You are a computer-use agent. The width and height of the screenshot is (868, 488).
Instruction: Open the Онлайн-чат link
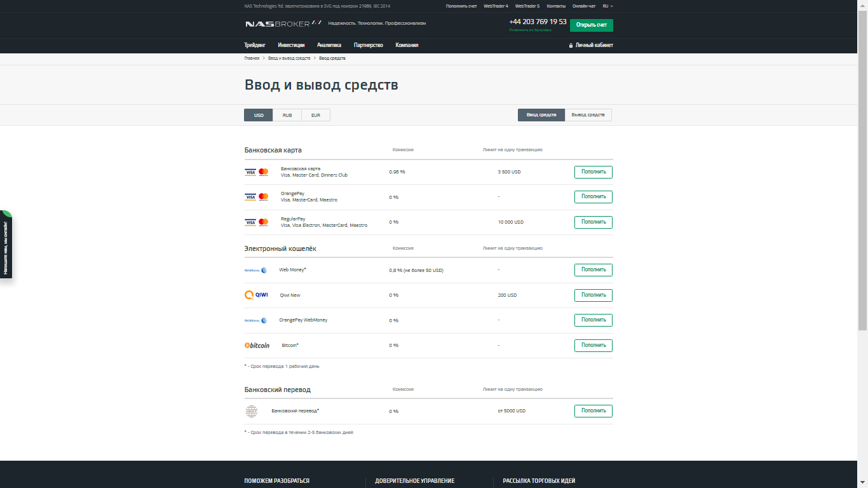(x=584, y=6)
